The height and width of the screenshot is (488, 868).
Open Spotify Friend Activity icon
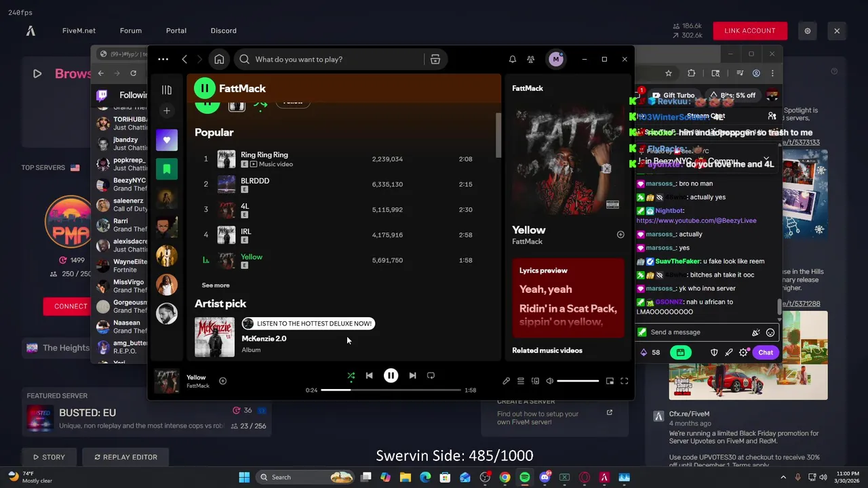(531, 59)
